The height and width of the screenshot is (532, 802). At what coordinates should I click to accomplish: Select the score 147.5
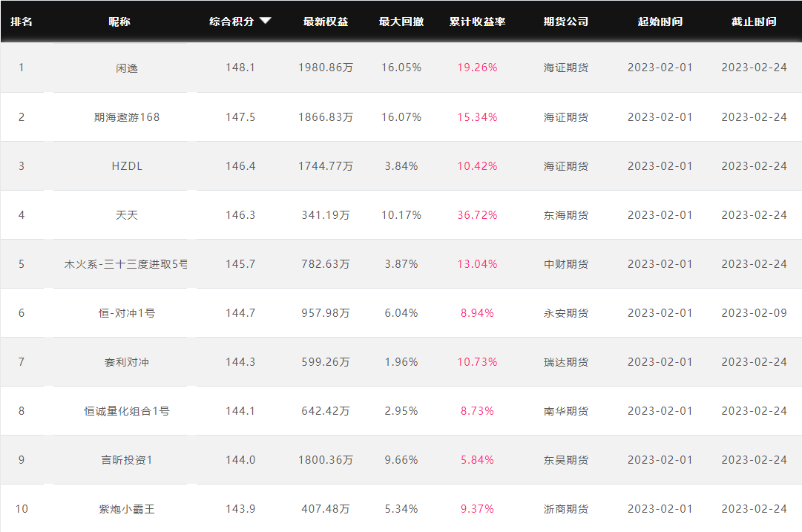(x=240, y=117)
